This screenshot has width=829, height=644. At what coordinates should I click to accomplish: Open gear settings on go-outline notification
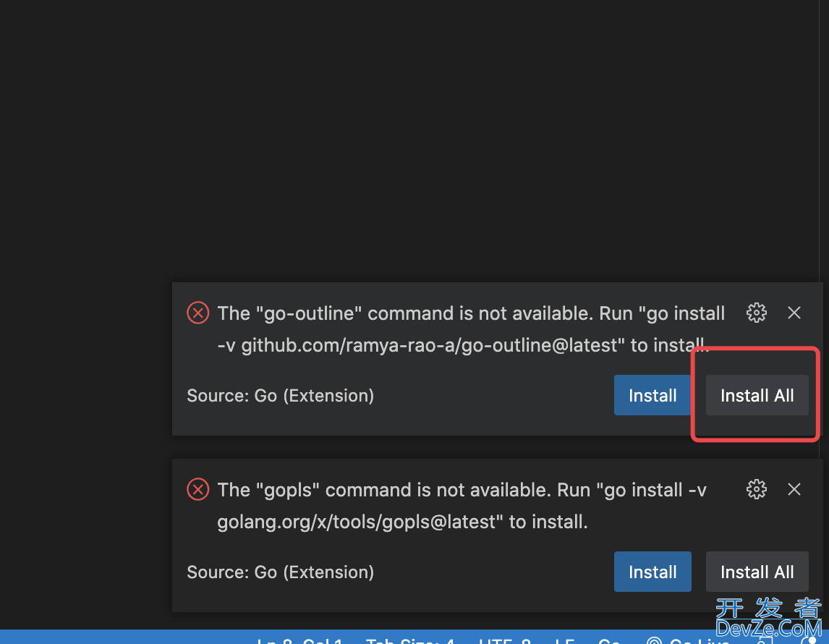(x=756, y=313)
